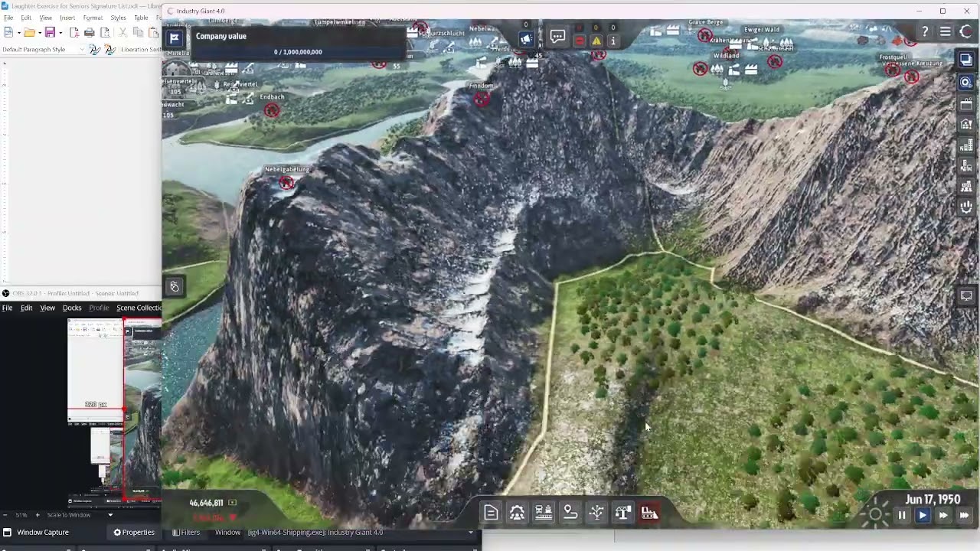Screen dimensions: 980x551
Task: Open OBS View menu
Action: coord(47,308)
